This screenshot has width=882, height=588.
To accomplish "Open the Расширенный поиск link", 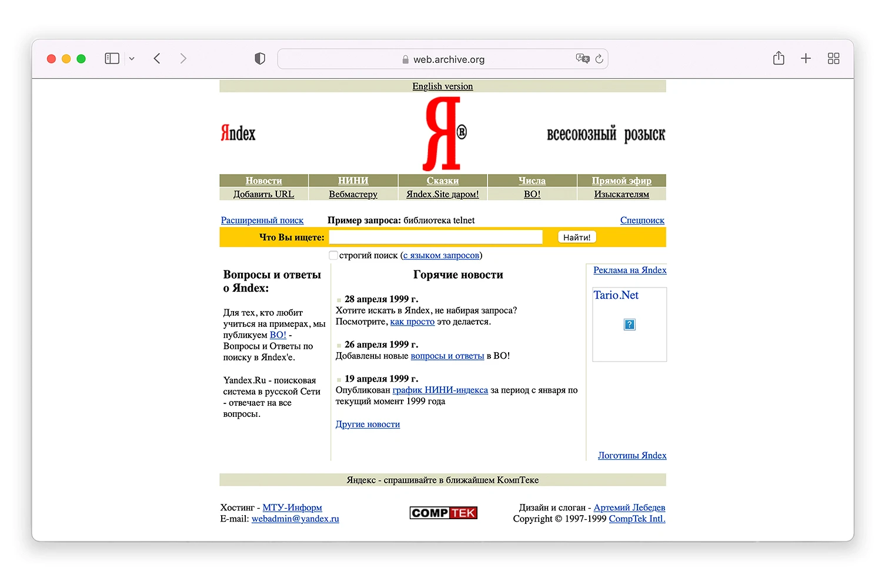I will tap(262, 220).
